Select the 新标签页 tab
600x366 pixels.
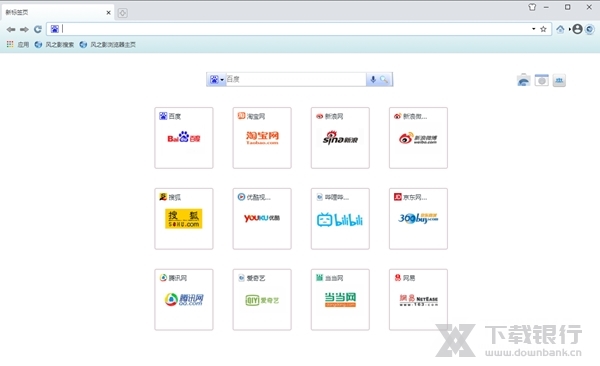point(57,13)
